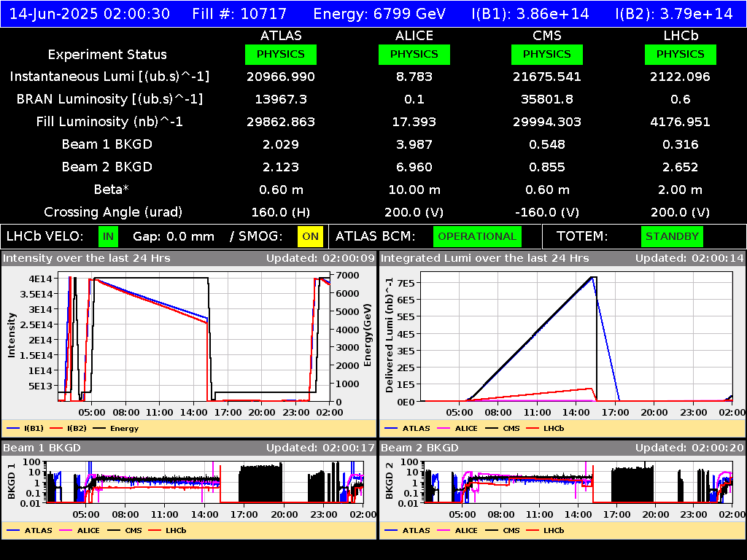Click the CMS PHYSICS status indicator
Image resolution: width=747 pixels, height=560 pixels.
pos(547,54)
